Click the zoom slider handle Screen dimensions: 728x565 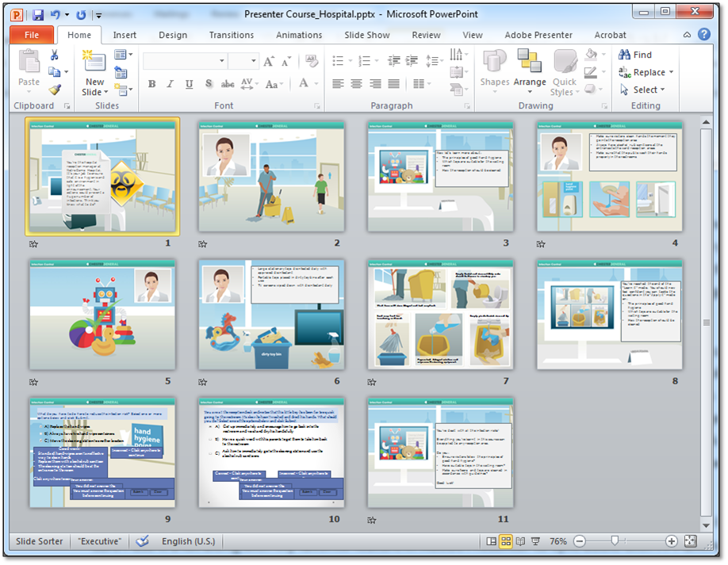pos(615,541)
